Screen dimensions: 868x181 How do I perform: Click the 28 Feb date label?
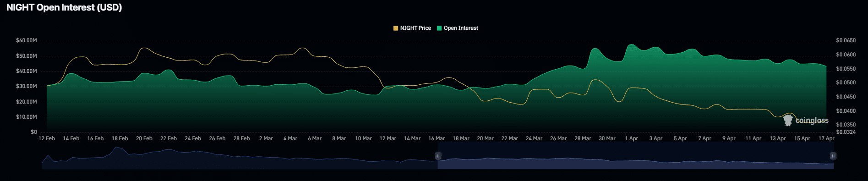[242, 138]
